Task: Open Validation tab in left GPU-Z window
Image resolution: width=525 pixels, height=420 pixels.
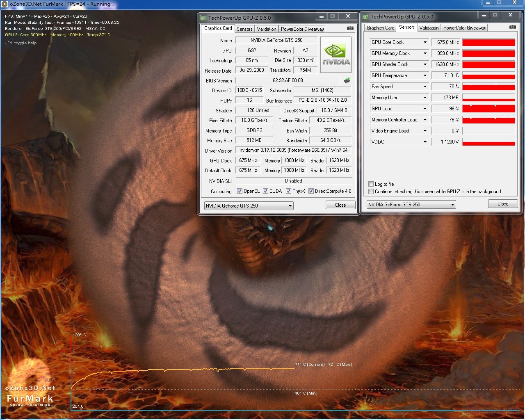Action: (x=267, y=29)
